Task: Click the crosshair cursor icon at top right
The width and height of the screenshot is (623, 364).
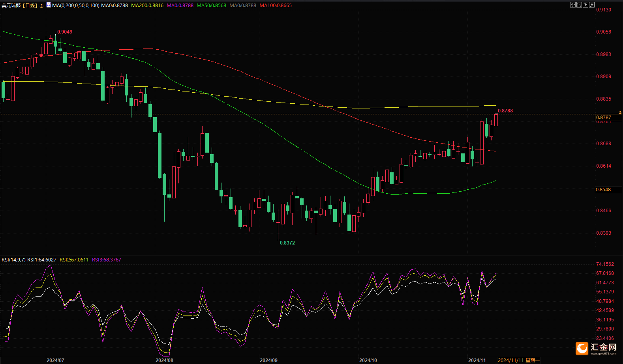Action: coord(573,5)
